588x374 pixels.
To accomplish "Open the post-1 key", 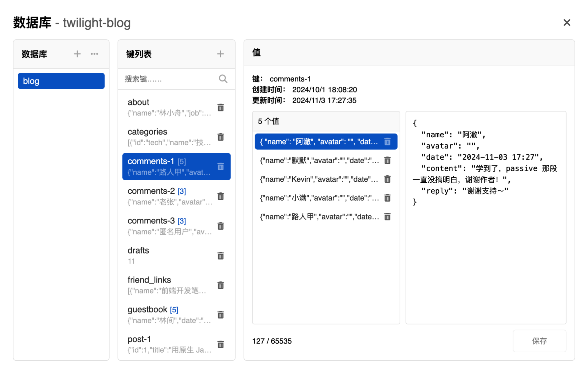I will (x=176, y=344).
